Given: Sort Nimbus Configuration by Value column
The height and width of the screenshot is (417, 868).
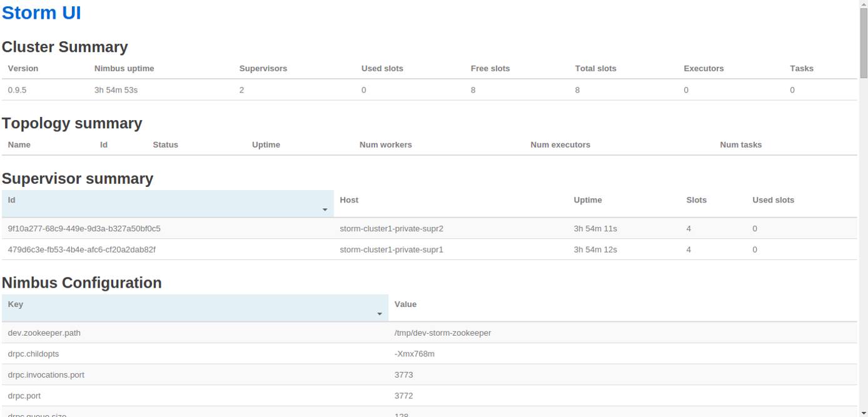Looking at the screenshot, I should point(405,304).
